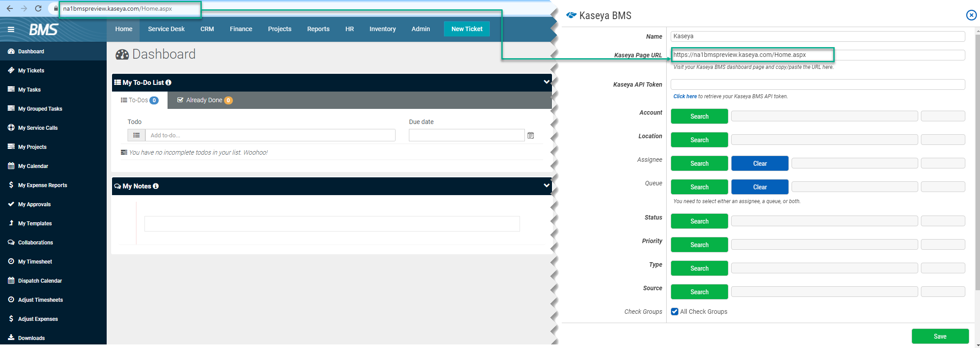Click Search button for Assignee
980x348 pixels.
[x=699, y=164]
